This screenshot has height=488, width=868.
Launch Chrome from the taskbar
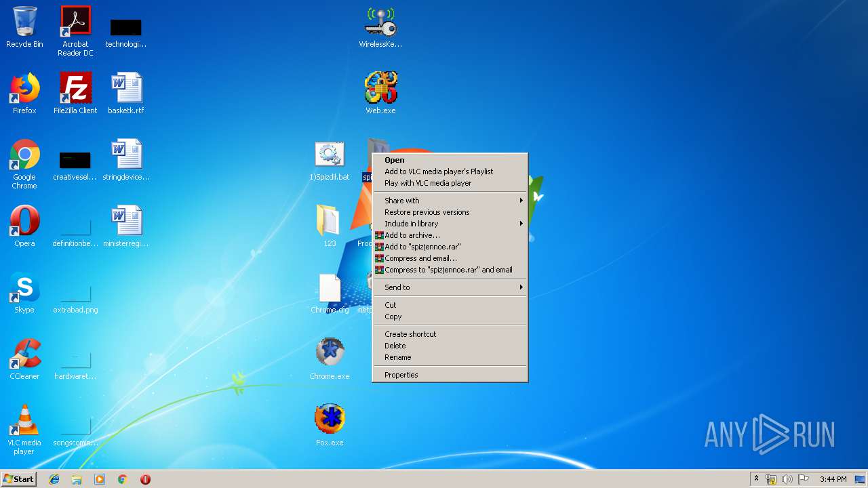point(123,479)
